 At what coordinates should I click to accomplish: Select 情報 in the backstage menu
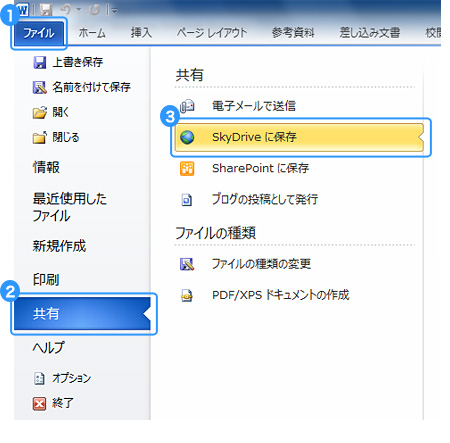(46, 167)
